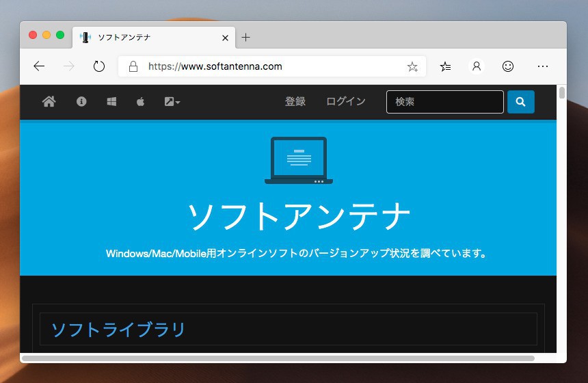Open the Windows software category icon
The height and width of the screenshot is (383, 588).
[111, 101]
